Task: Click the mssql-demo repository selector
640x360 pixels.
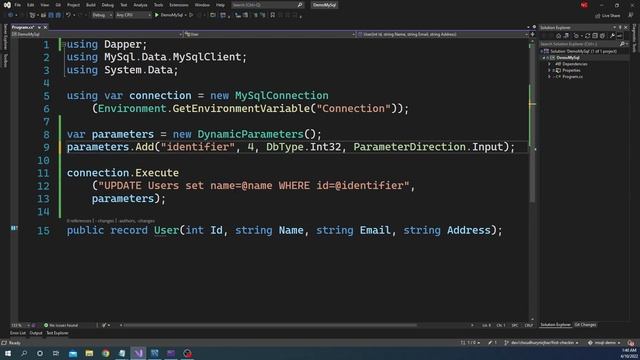Action: coord(604,343)
